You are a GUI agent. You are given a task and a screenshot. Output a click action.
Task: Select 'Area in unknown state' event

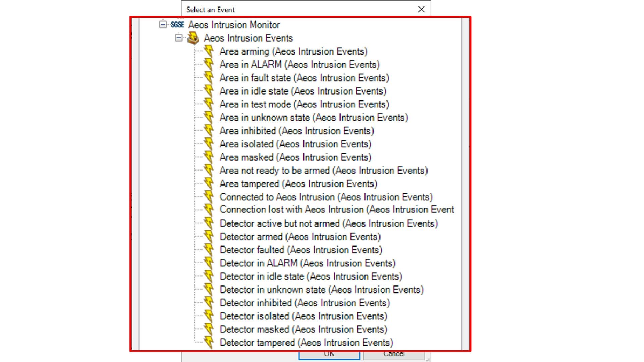click(314, 117)
